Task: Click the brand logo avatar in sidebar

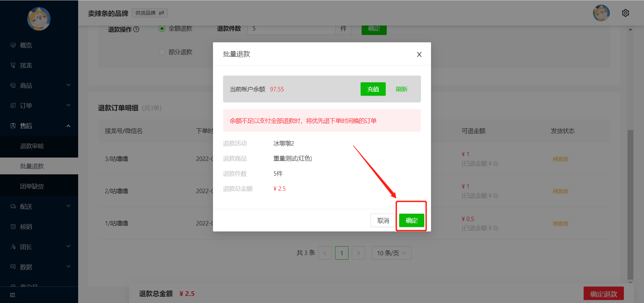Action: click(39, 19)
